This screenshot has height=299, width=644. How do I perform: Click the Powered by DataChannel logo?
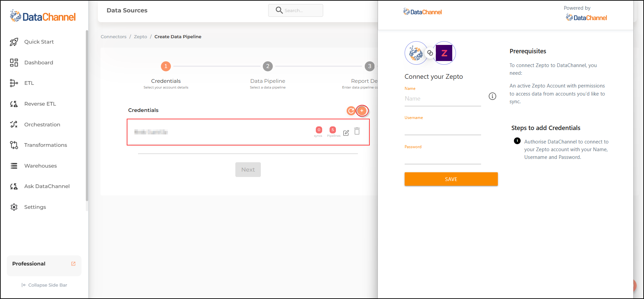coord(586,18)
